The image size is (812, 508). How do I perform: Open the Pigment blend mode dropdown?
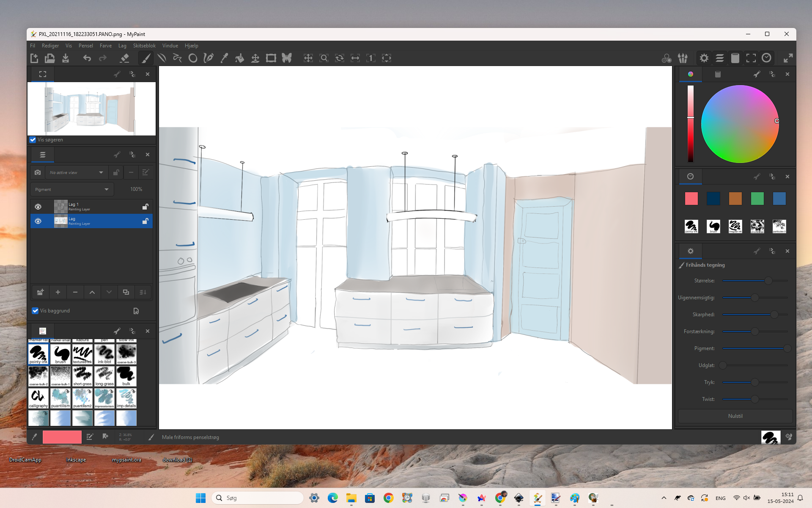[72, 189]
